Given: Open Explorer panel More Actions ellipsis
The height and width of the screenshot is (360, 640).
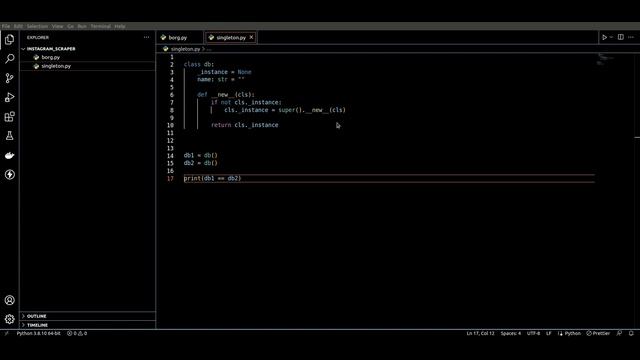Looking at the screenshot, I should coord(147,37).
